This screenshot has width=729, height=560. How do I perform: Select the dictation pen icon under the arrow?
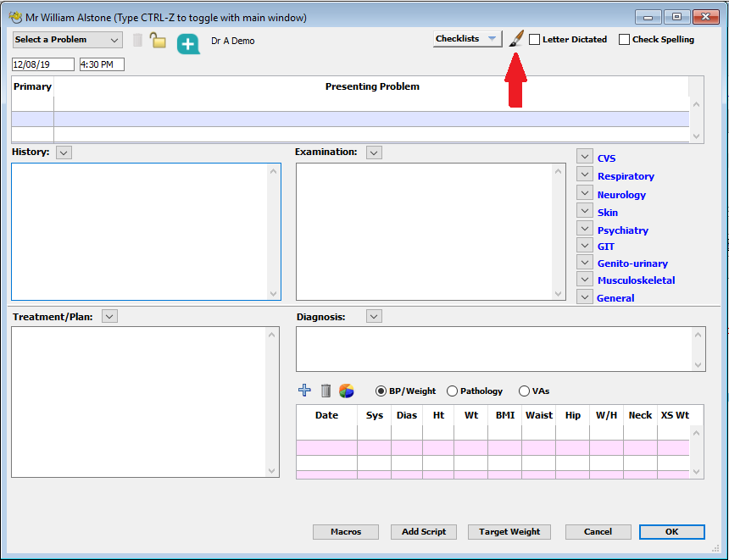pyautogui.click(x=517, y=37)
